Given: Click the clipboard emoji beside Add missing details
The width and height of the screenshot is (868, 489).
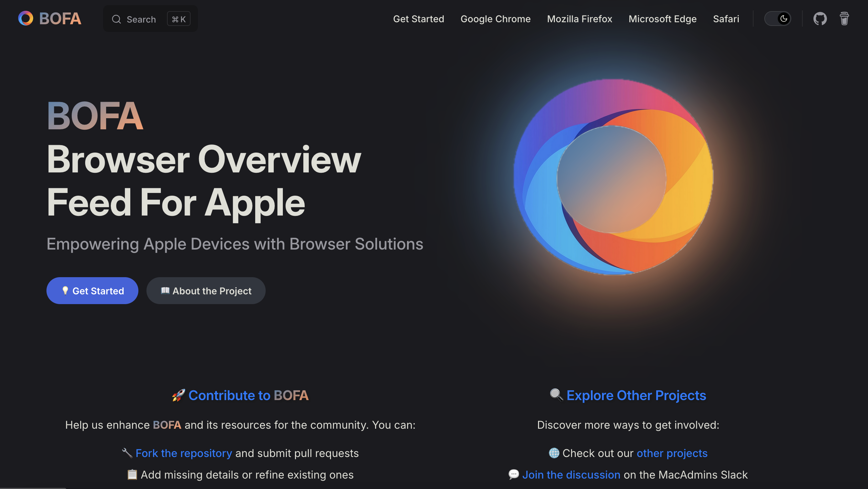Looking at the screenshot, I should click(x=132, y=475).
